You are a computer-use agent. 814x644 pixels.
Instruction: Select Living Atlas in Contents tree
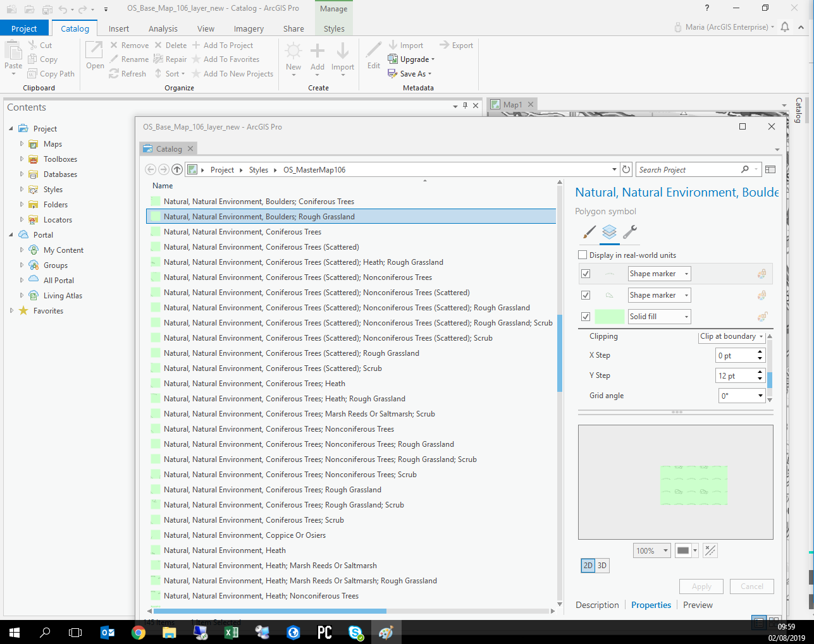[63, 296]
